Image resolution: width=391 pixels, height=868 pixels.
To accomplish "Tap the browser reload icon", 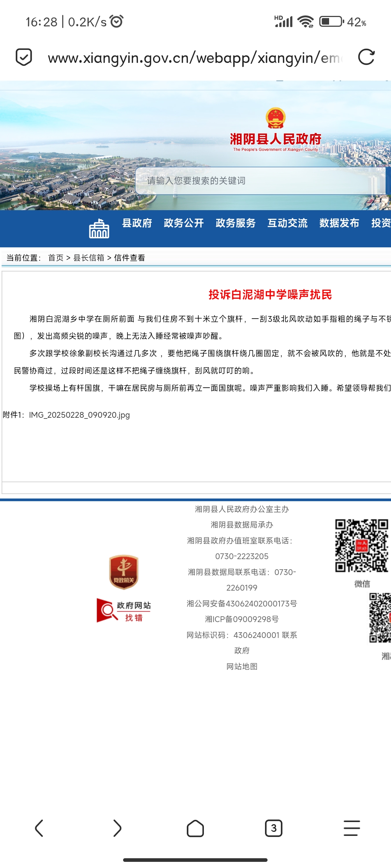I will 366,58.
